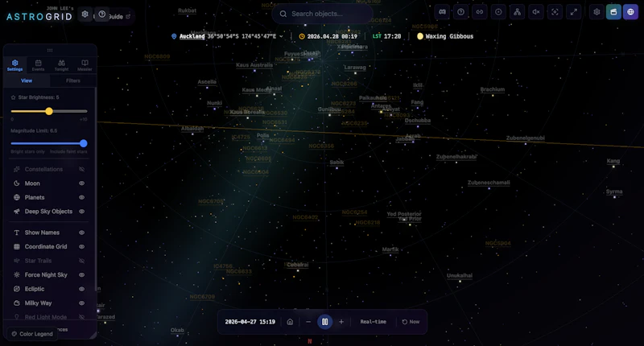The width and height of the screenshot is (644, 346).
Task: Slow down time with the minus button
Action: pyautogui.click(x=308, y=322)
